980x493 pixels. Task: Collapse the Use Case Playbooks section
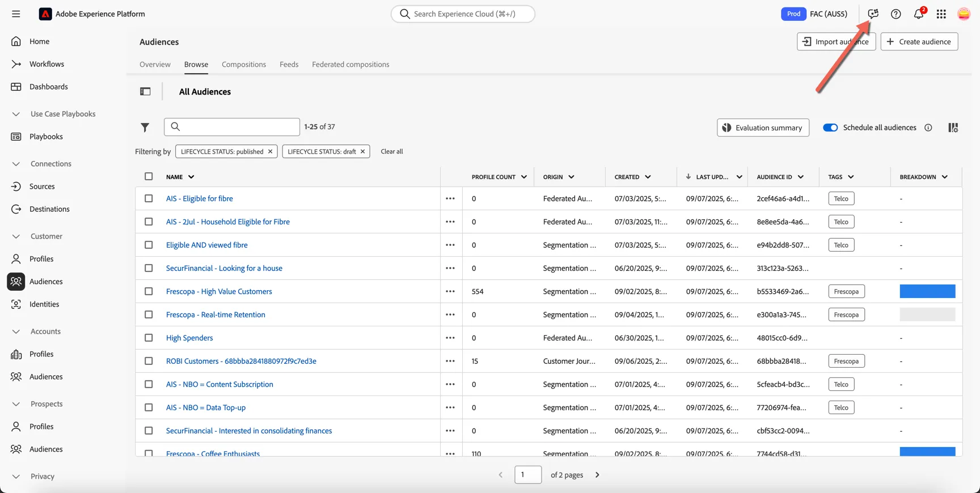click(x=16, y=114)
